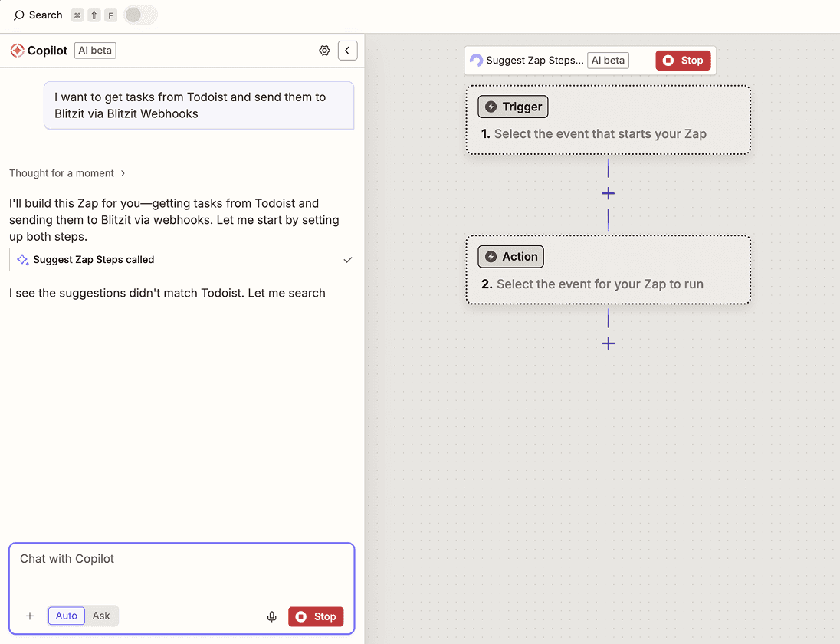Add a step below the Action card
The image size is (840, 644).
pyautogui.click(x=608, y=343)
